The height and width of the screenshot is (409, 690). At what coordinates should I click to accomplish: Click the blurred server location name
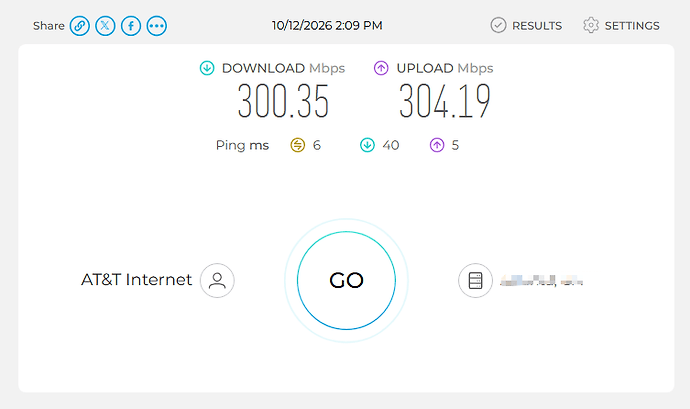[x=542, y=280]
